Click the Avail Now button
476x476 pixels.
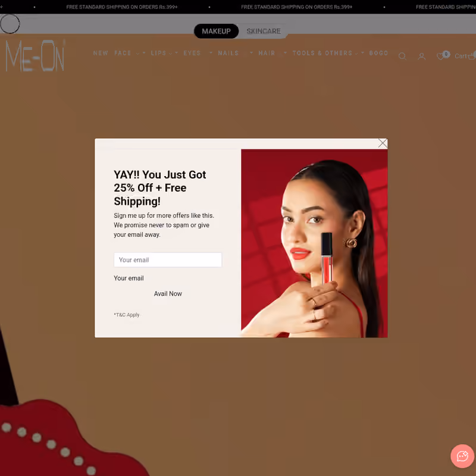click(168, 293)
